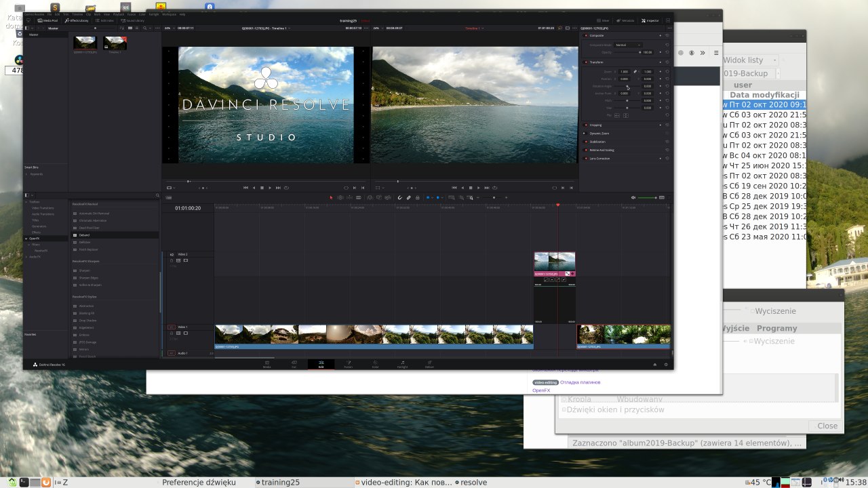Open the Playback menu
The image size is (868, 488).
pyautogui.click(x=118, y=14)
